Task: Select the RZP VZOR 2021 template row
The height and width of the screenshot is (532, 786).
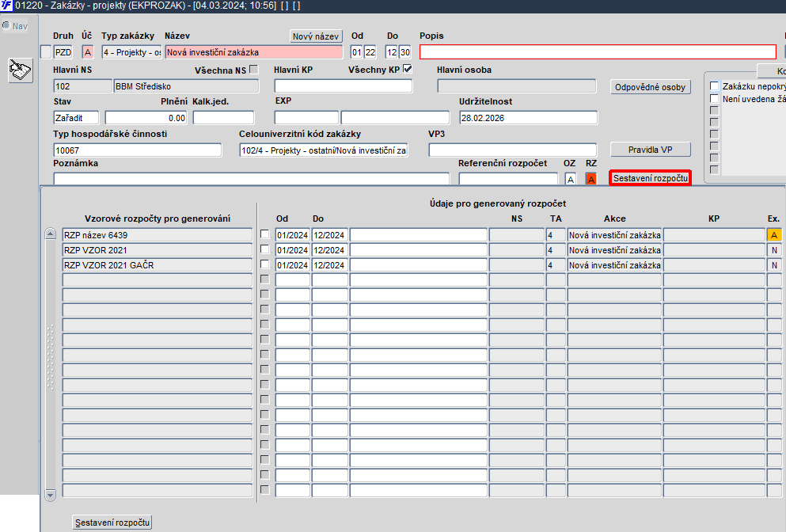Action: 158,250
